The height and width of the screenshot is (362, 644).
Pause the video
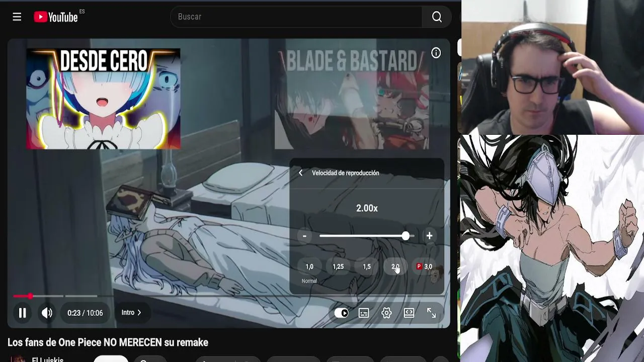coord(22,313)
